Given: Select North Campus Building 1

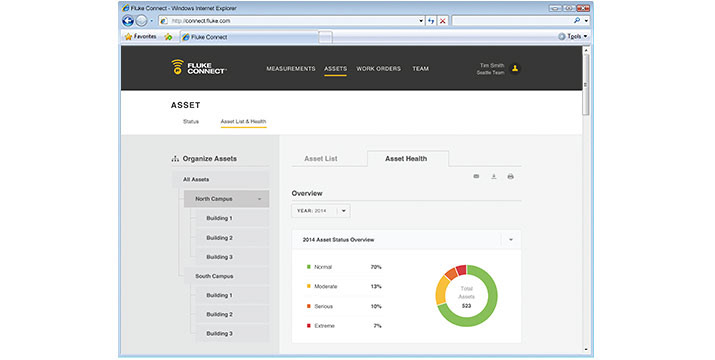Looking at the screenshot, I should 232,218.
